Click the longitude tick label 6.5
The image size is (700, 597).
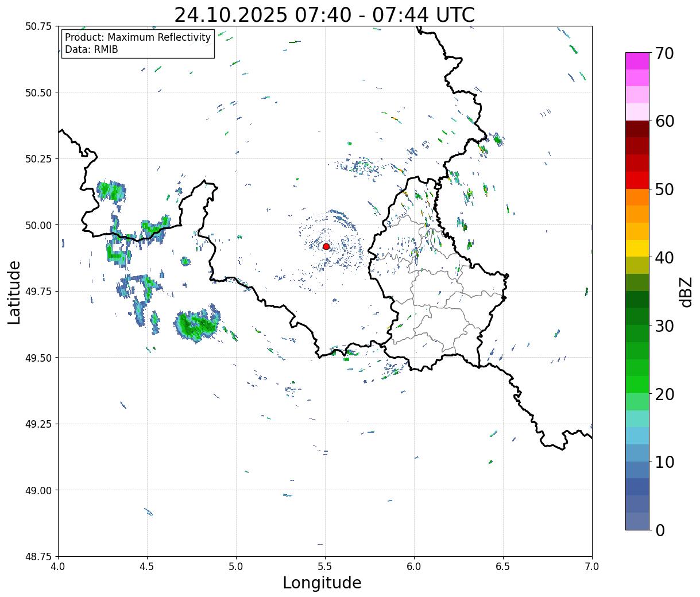(x=503, y=567)
